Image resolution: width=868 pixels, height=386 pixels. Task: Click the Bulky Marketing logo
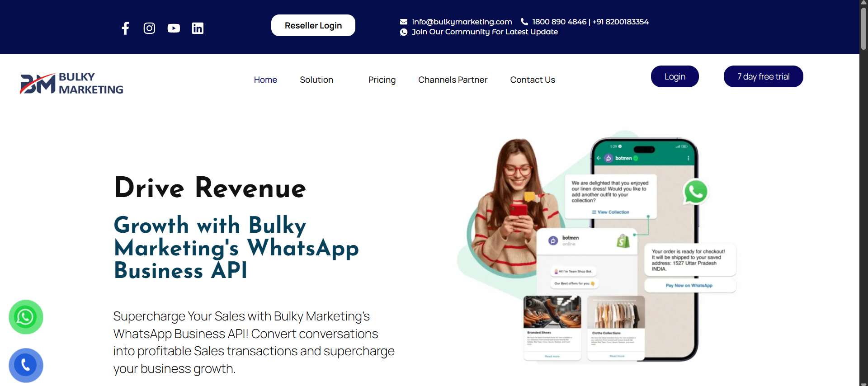(71, 83)
